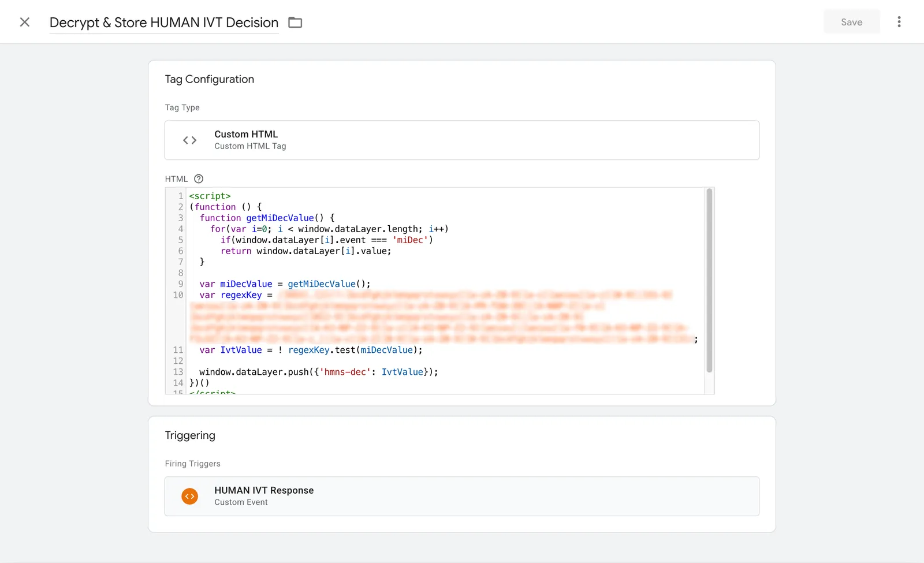Click the HTML editor vertical scrollbar

(x=709, y=281)
